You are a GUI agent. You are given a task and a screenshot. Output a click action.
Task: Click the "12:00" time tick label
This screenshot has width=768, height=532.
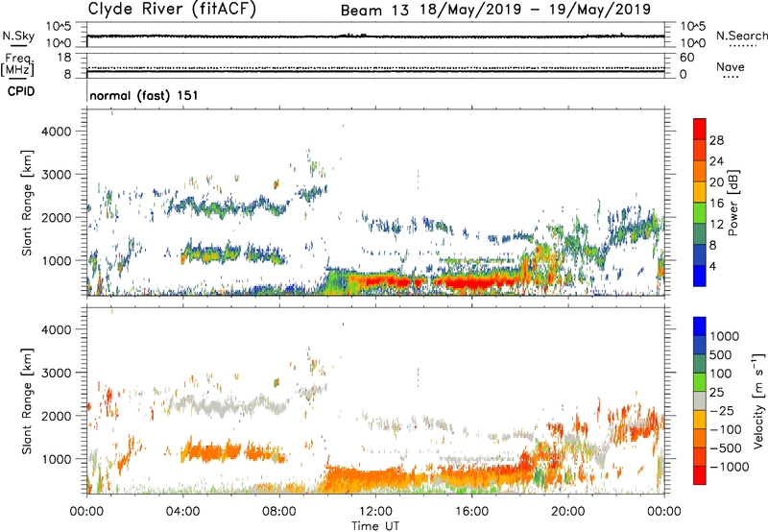(x=375, y=512)
